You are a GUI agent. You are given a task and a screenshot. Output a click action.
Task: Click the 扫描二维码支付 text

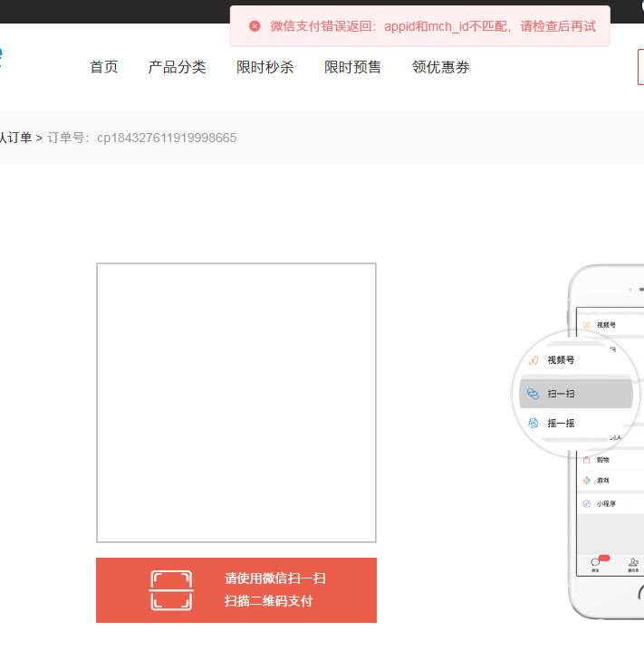[x=268, y=601]
